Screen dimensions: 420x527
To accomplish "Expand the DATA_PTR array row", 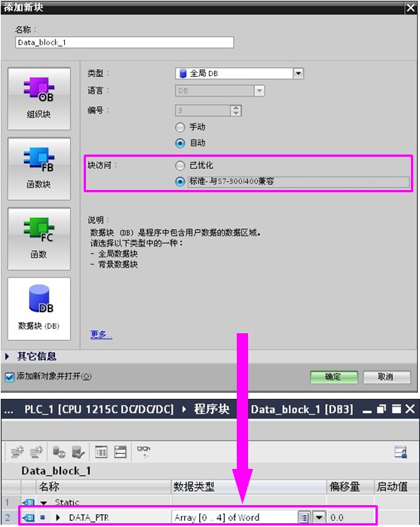I will tap(58, 518).
